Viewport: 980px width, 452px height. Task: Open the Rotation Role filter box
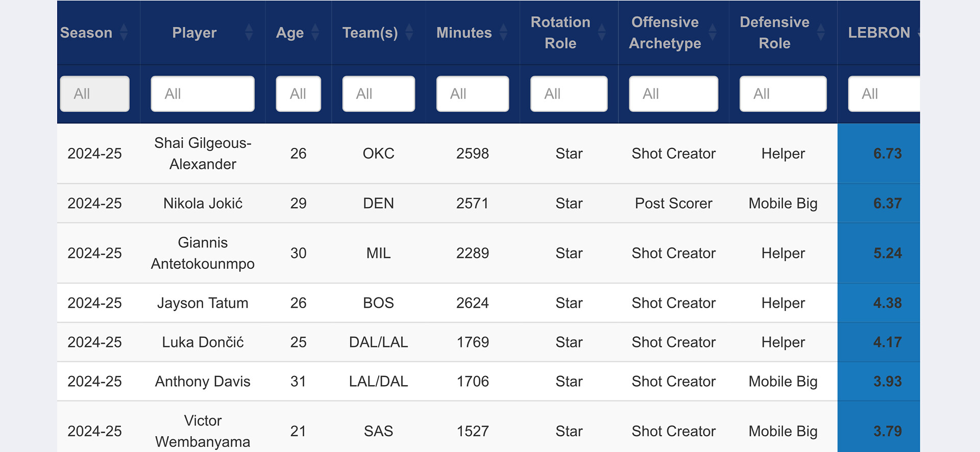click(x=569, y=94)
